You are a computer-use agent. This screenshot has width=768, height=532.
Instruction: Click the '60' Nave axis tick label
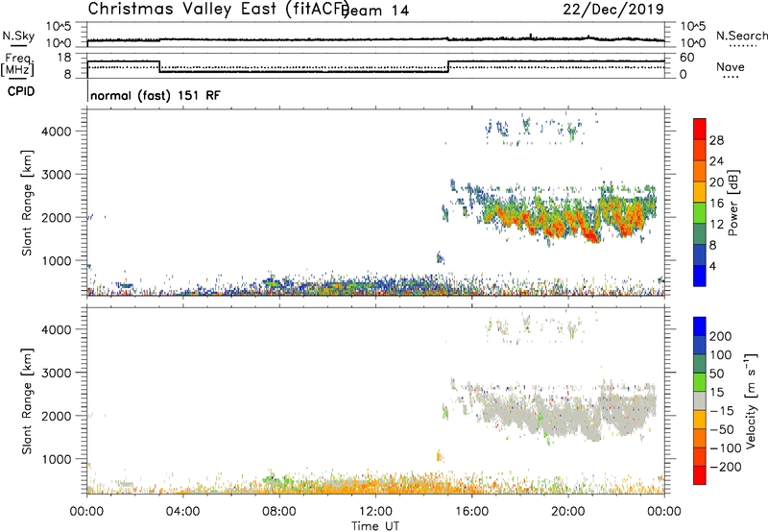click(687, 58)
